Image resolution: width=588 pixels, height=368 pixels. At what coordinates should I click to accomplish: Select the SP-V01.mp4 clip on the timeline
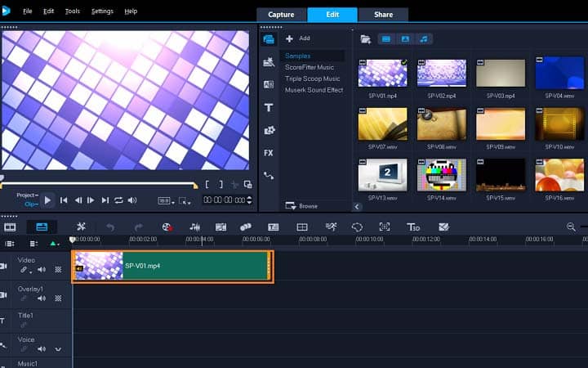[172, 267]
